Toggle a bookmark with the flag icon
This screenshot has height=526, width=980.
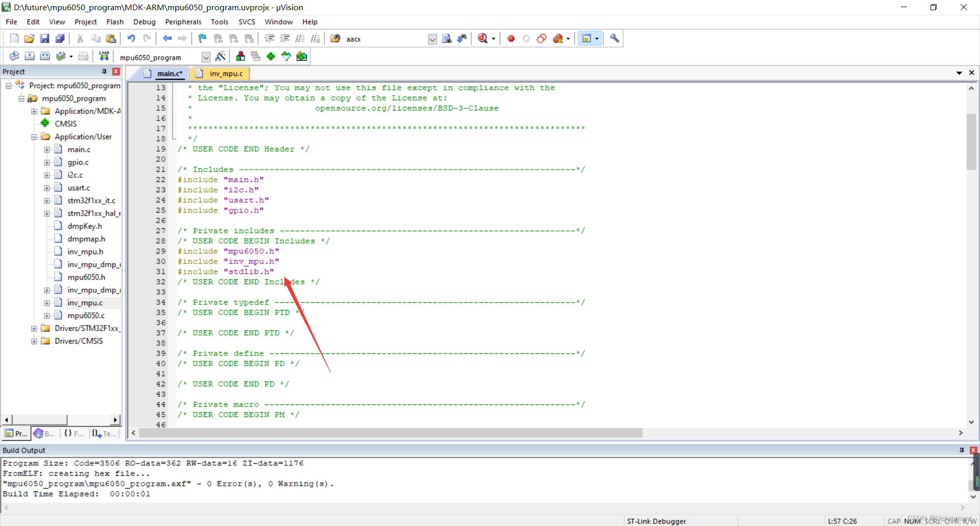[203, 38]
